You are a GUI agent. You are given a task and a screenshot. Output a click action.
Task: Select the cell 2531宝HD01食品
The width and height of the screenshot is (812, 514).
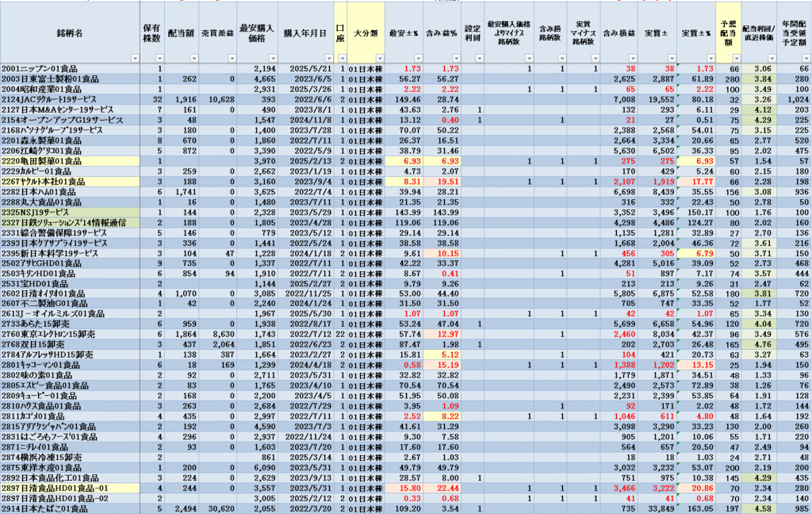tap(70, 284)
